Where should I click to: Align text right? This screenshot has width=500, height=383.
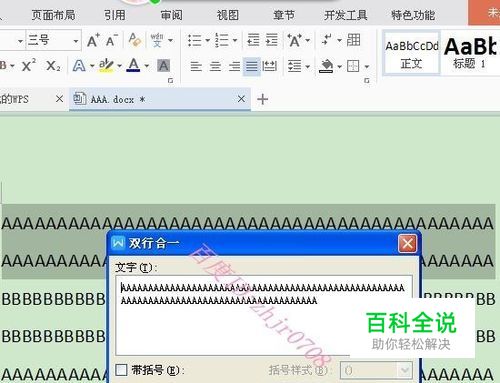click(x=234, y=66)
